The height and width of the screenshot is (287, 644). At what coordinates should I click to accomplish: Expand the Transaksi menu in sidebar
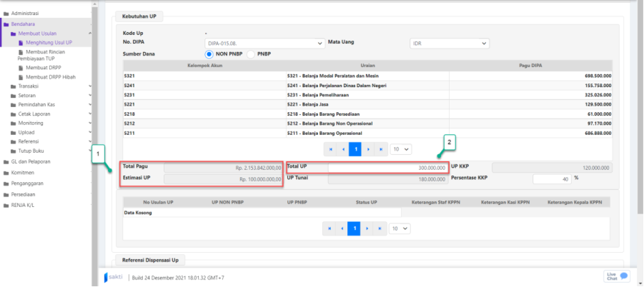click(x=29, y=86)
